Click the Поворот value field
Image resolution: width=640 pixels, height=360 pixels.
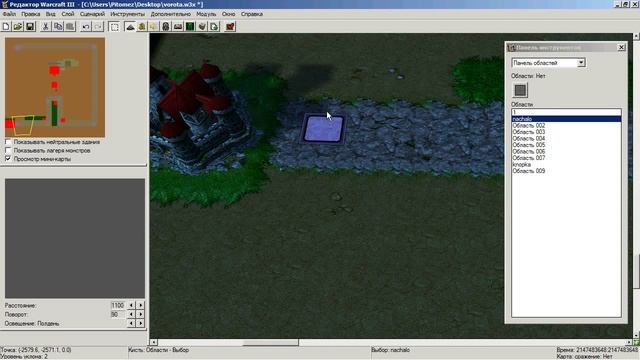[x=118, y=314]
